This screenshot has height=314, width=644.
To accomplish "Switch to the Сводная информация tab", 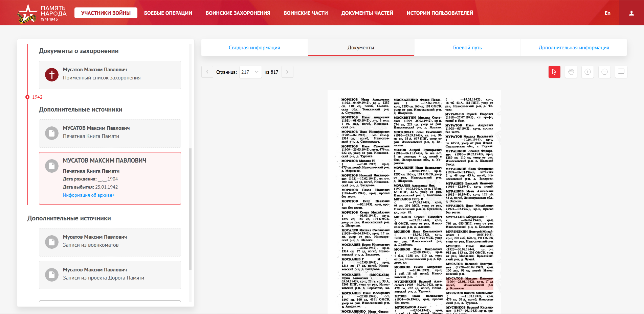I will 254,48.
